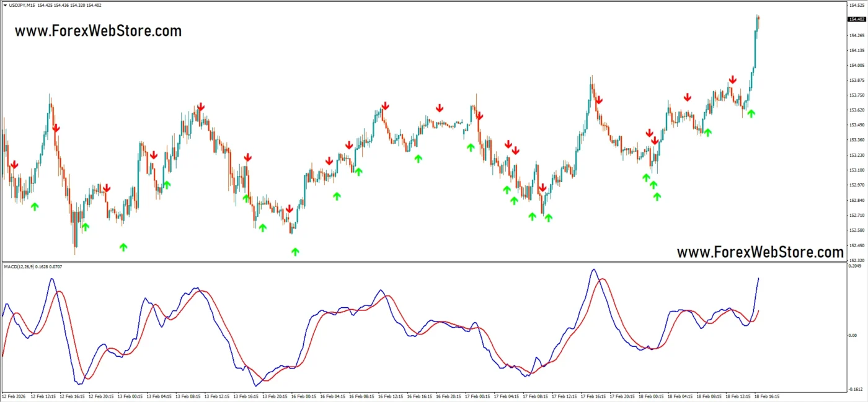Viewport: 868px width, 402px height.
Task: Click the rightmost green buy arrow on the chart
Action: point(751,114)
